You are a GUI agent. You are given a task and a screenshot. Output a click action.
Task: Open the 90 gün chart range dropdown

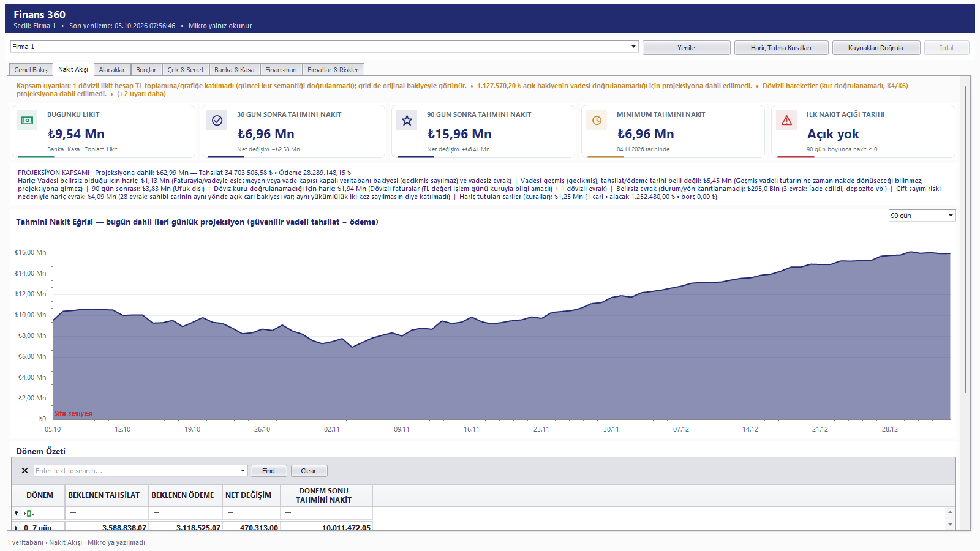pyautogui.click(x=951, y=216)
